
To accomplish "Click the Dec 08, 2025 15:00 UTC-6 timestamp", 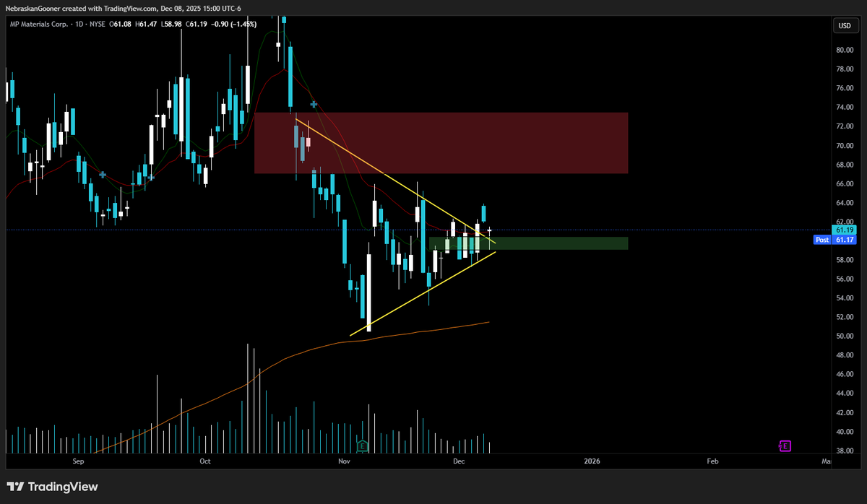I will tap(202, 8).
